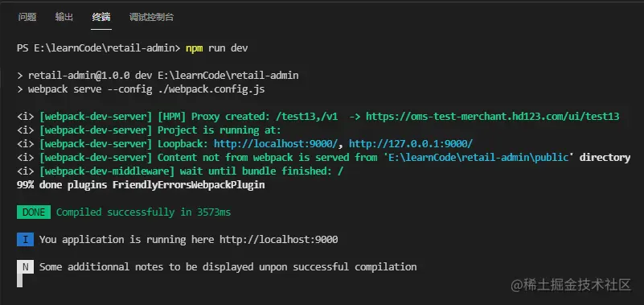Select the 终端 tab
The width and height of the screenshot is (644, 305).
coord(101,17)
